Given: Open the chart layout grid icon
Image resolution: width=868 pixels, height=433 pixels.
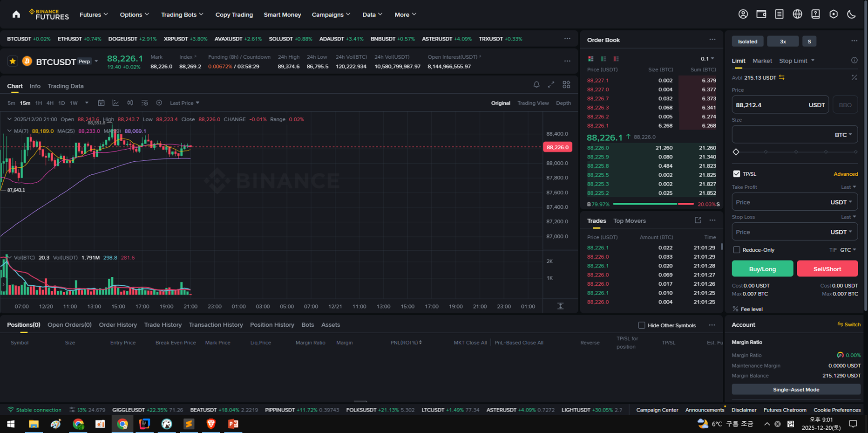Looking at the screenshot, I should [x=566, y=85].
